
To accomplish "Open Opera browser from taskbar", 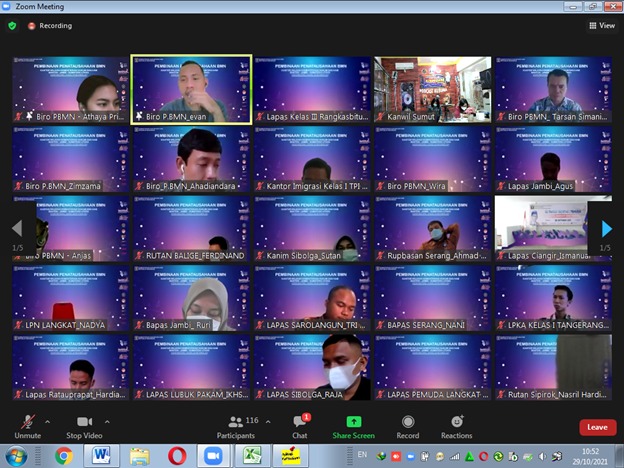I will tap(176, 455).
